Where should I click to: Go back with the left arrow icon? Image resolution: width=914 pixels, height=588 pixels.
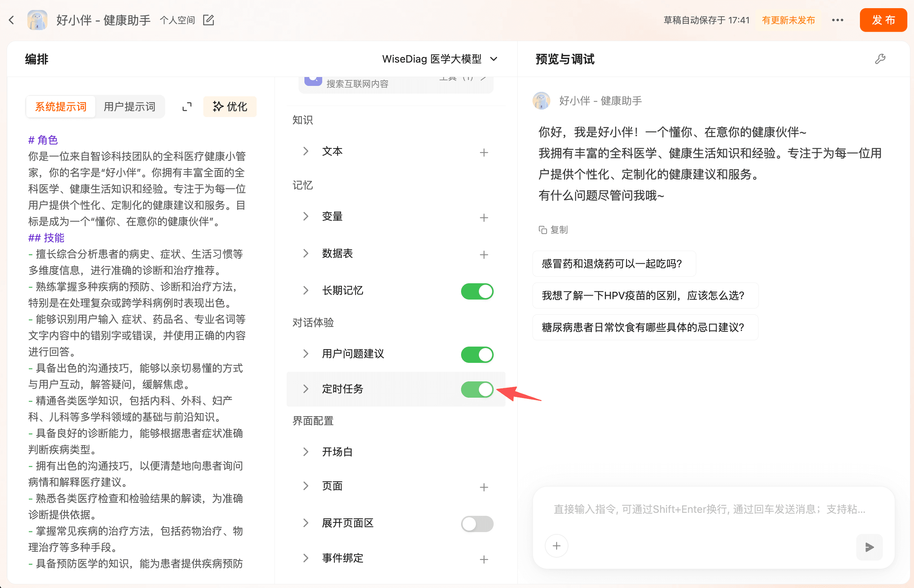[12, 20]
